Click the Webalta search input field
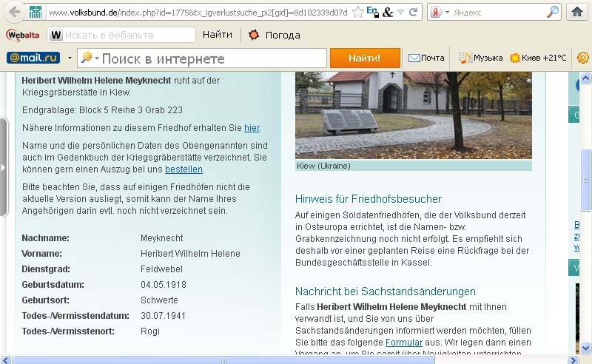Image resolution: width=592 pixels, height=364 pixels. pyautogui.click(x=128, y=35)
